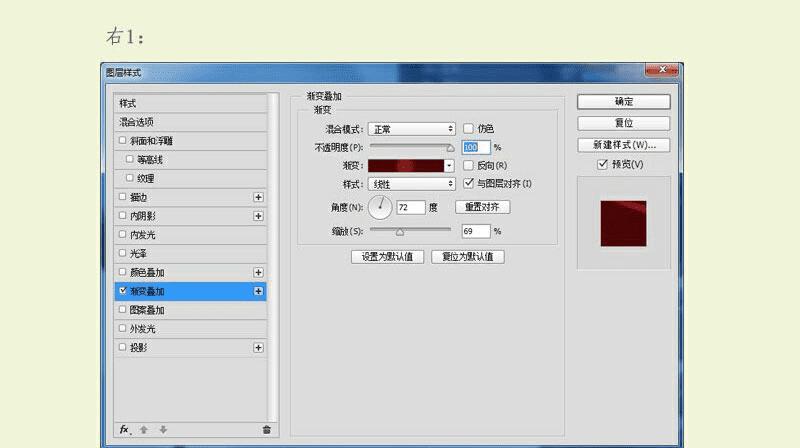Click the scale field showing 69

[476, 231]
